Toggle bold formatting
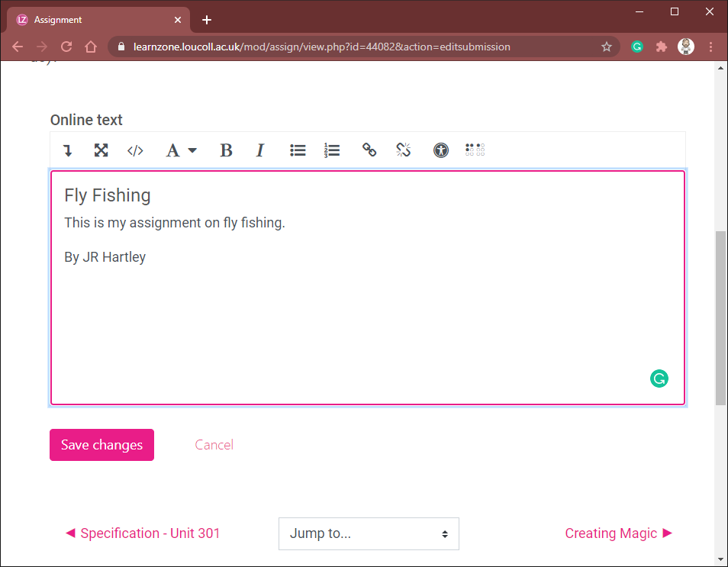Screen dimensions: 728x567 (226, 150)
